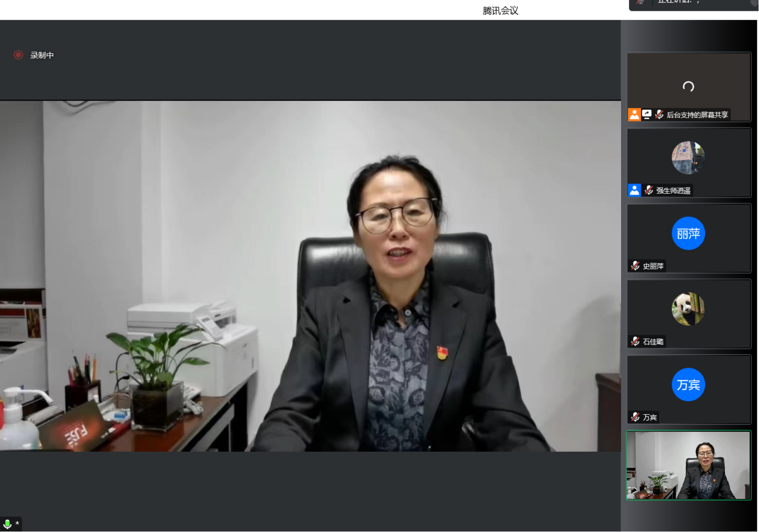Click muted mic icon beside 万宾 name
This screenshot has width=759, height=532.
[635, 417]
